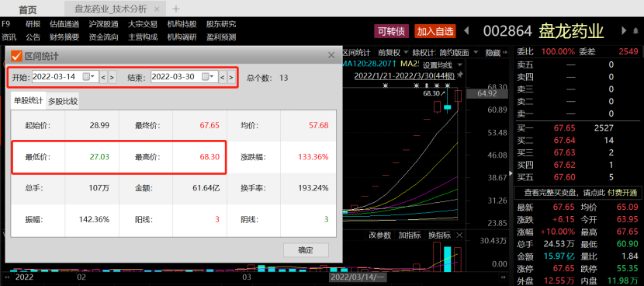
Task: Go to next stock with right arrow
Action: point(624,30)
